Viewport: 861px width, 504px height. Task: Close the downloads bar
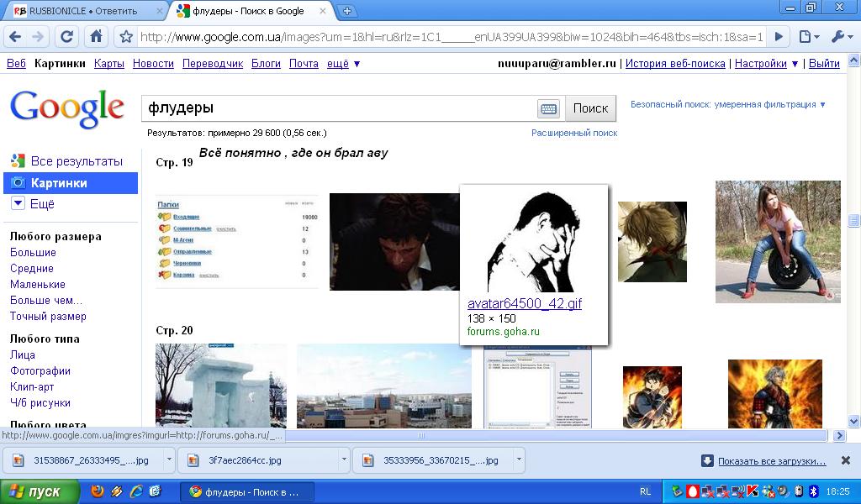coord(846,460)
